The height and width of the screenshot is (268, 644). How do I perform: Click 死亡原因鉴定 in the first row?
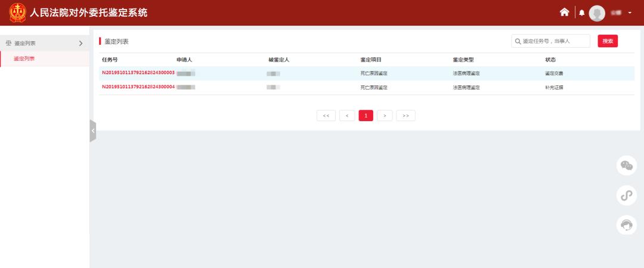374,73
